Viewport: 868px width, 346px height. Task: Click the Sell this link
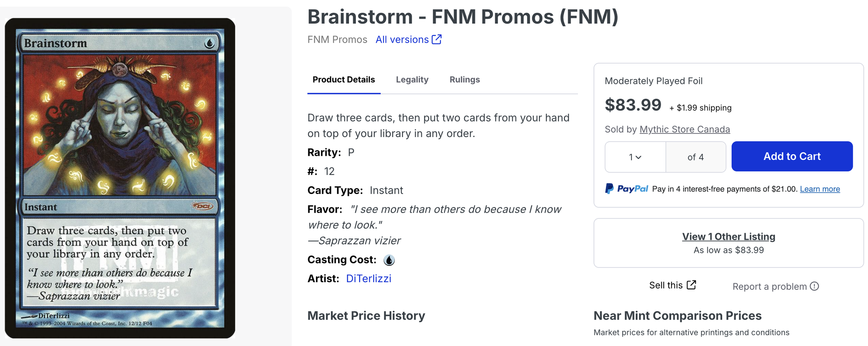[x=666, y=285]
